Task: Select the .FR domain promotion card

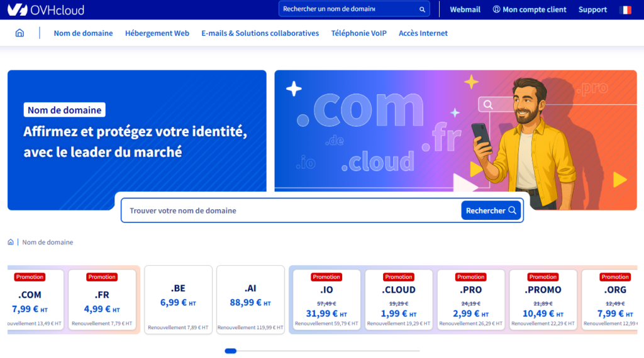Action: click(102, 300)
